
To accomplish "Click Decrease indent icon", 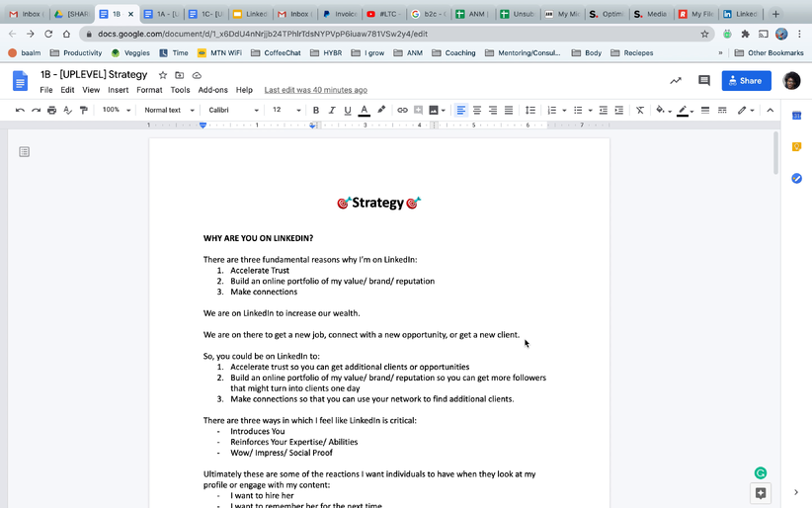I will point(604,110).
